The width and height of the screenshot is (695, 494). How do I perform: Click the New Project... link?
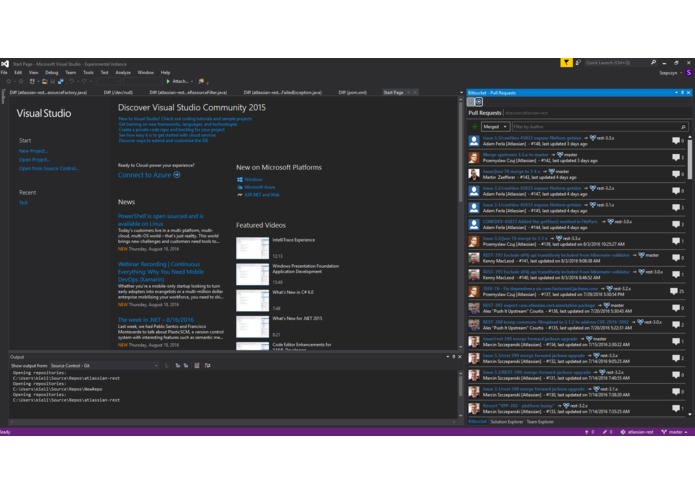coord(33,151)
